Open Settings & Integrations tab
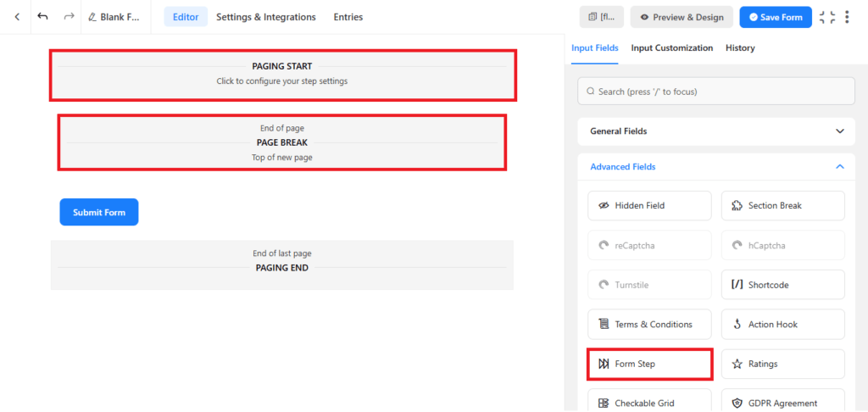Viewport: 868px width, 412px height. 265,17
